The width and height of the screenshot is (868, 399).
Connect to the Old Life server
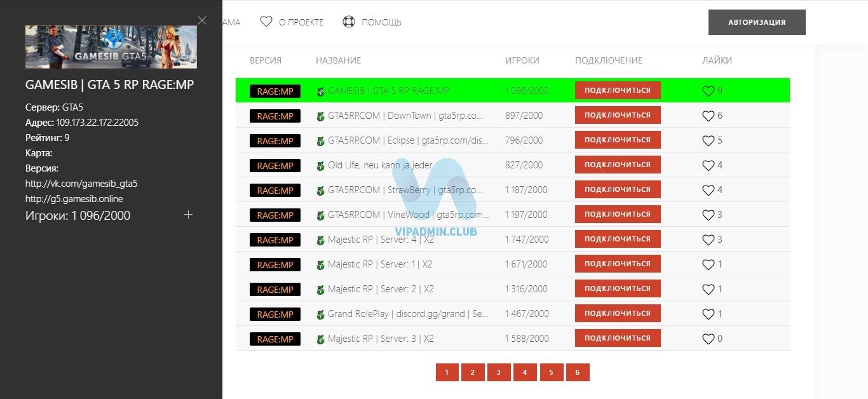(x=618, y=165)
